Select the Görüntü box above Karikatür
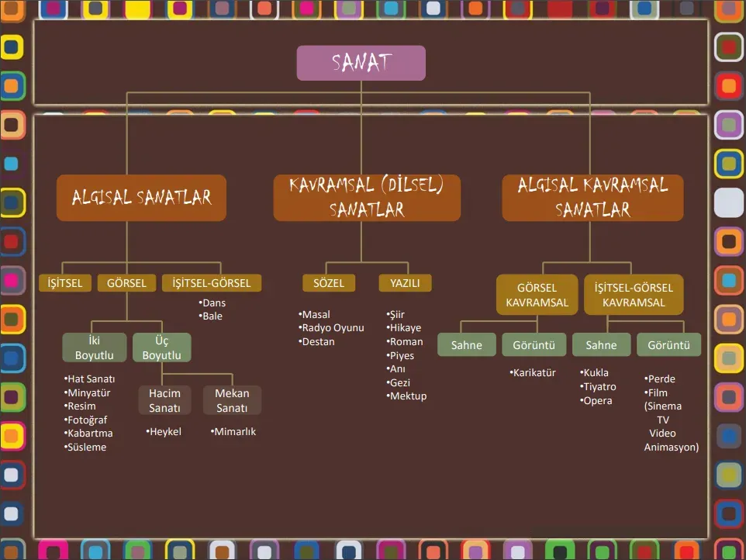 (534, 345)
